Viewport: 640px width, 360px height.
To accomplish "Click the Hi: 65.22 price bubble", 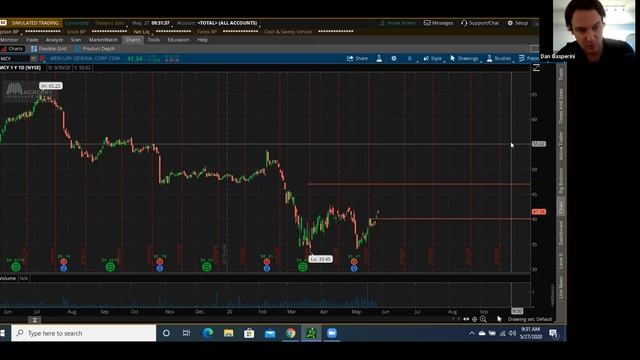I will pyautogui.click(x=51, y=86).
